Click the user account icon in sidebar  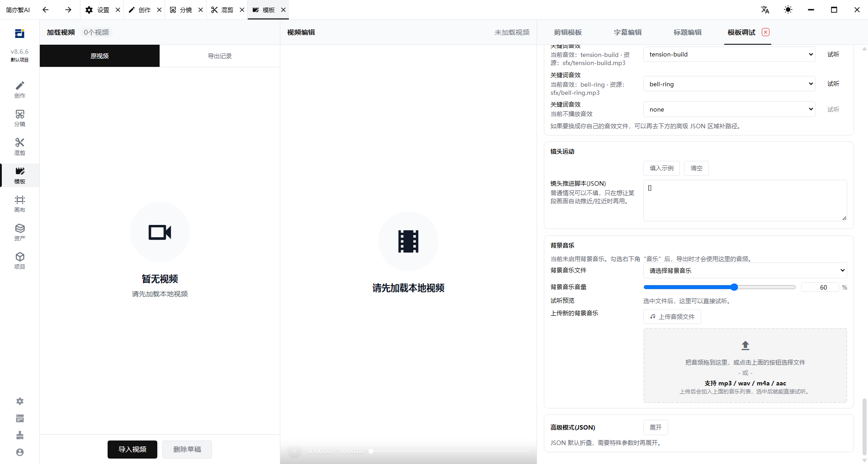pos(20,452)
